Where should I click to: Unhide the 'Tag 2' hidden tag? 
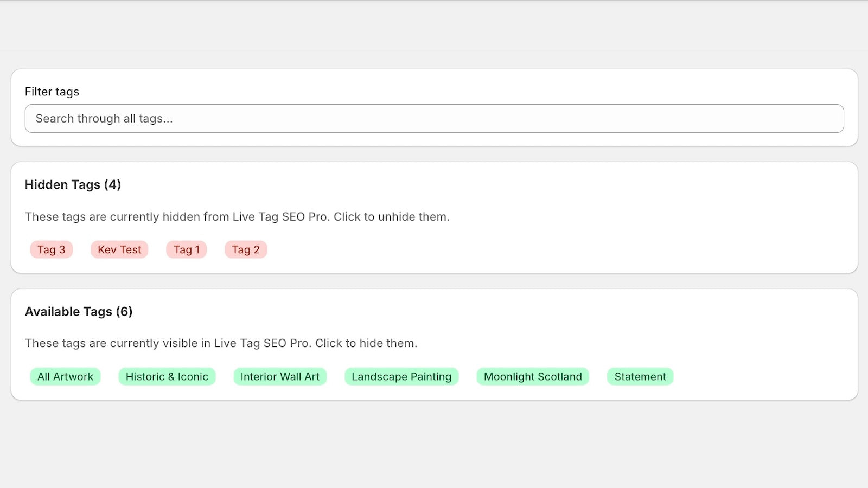pyautogui.click(x=246, y=249)
